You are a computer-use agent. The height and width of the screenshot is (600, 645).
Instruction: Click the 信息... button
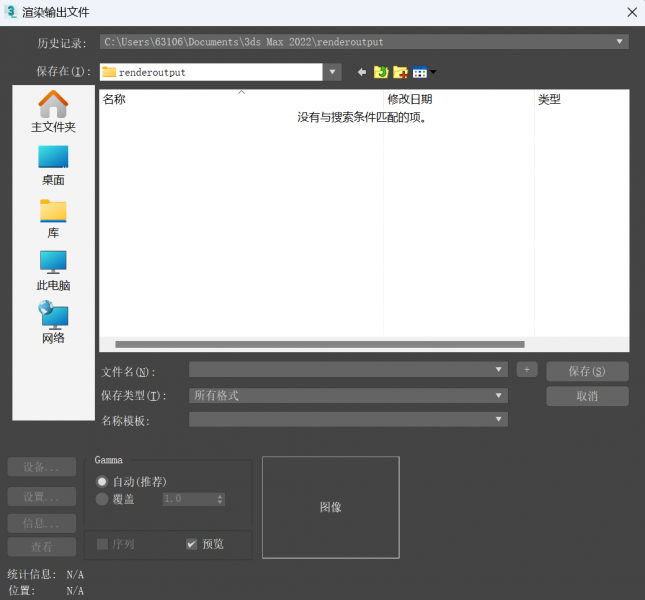(42, 523)
